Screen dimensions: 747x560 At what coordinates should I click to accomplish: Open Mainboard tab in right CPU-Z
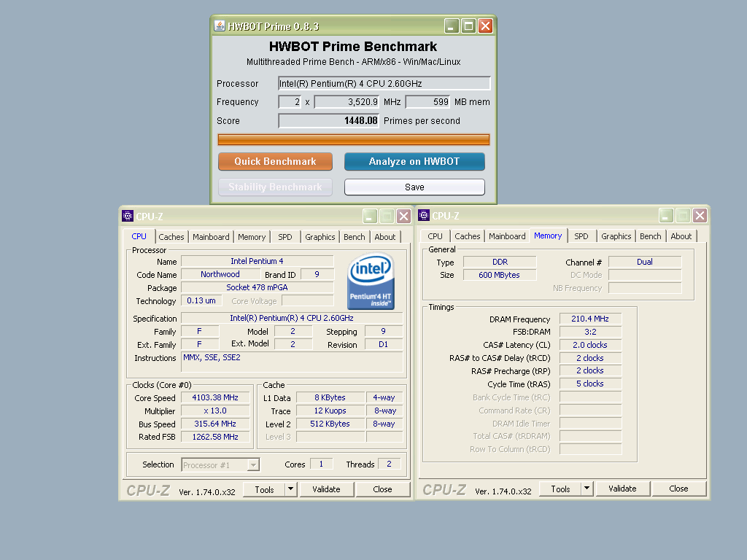[x=507, y=236]
